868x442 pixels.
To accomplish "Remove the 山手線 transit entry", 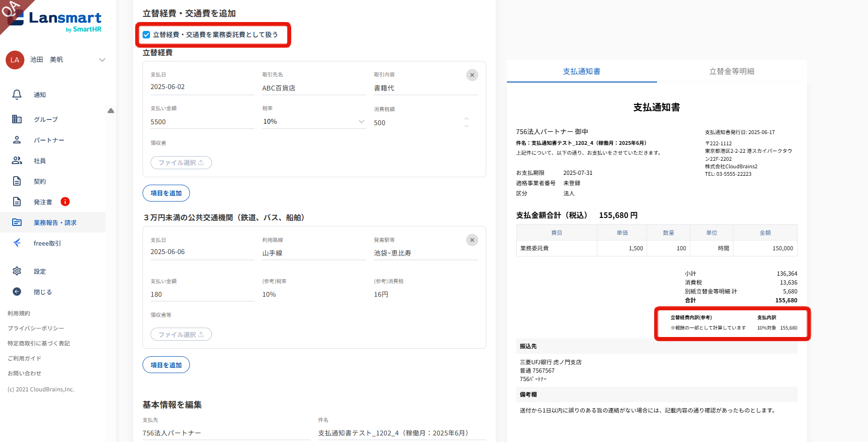I will point(472,240).
